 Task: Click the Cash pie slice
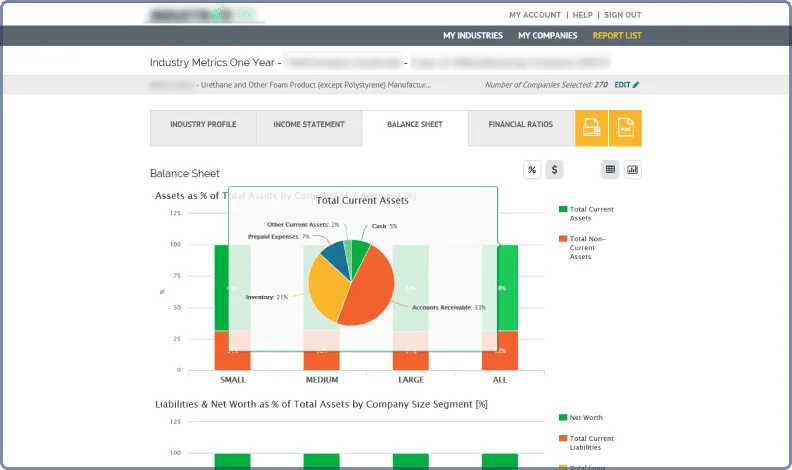pyautogui.click(x=358, y=252)
